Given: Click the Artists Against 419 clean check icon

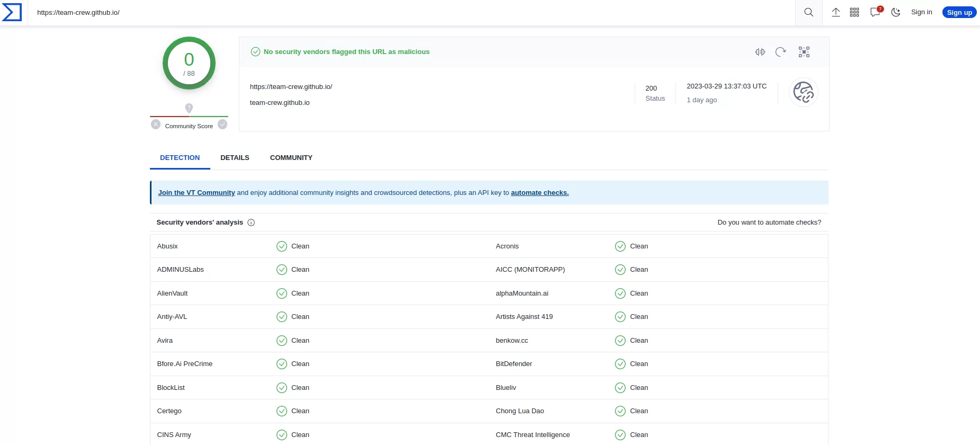Looking at the screenshot, I should click(x=620, y=317).
